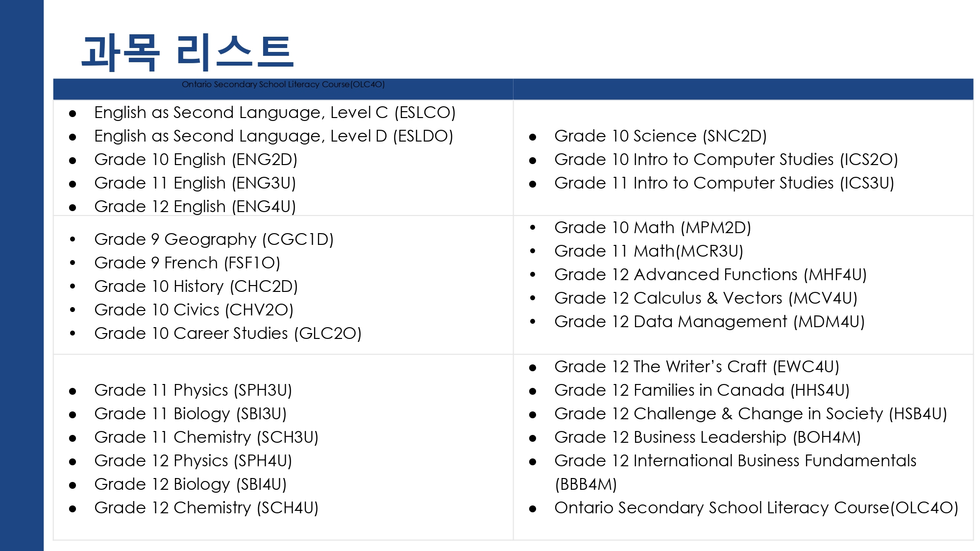
Task: Select Grade 12 The Writer's Craft (EWC4U)
Action: pos(697,367)
